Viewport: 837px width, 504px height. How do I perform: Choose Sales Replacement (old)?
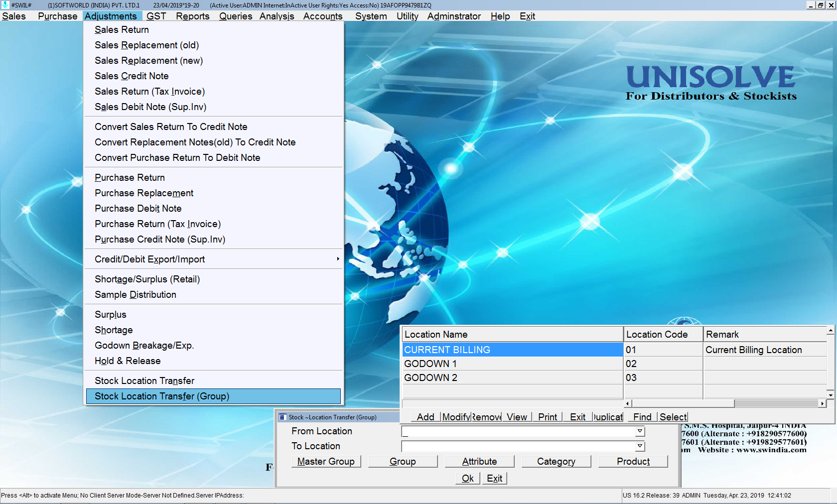(213, 45)
